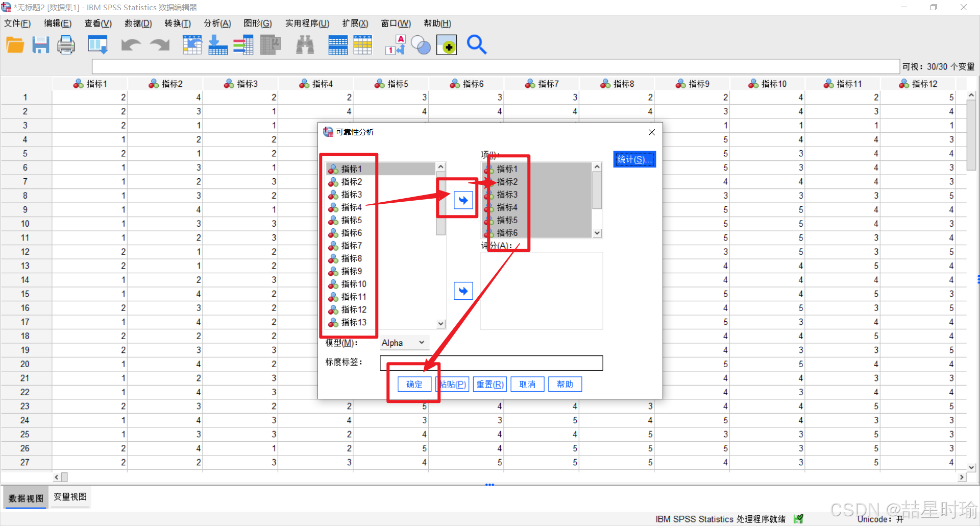This screenshot has width=980, height=526.
Task: Click the 粘贴(P) button
Action: click(x=452, y=385)
